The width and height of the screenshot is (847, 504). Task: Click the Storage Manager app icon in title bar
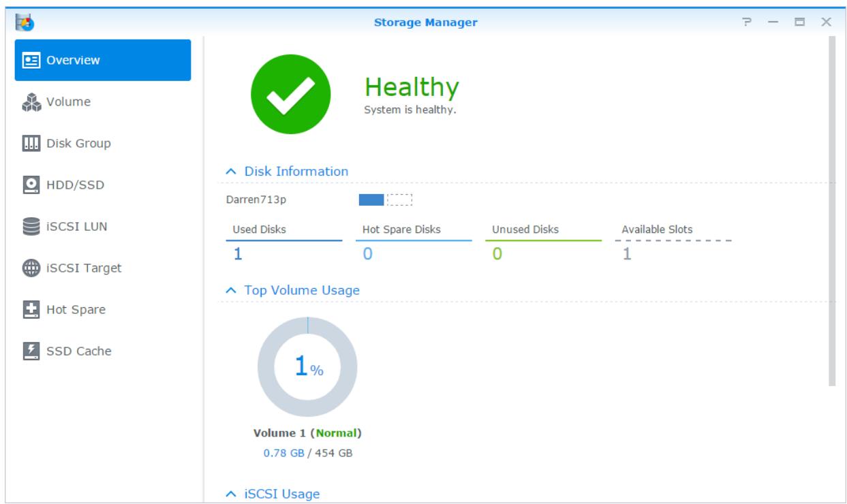(25, 22)
